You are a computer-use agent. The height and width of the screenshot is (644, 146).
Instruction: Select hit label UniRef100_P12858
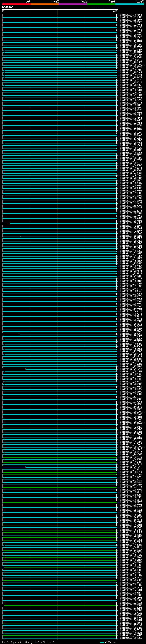pos(131,161)
